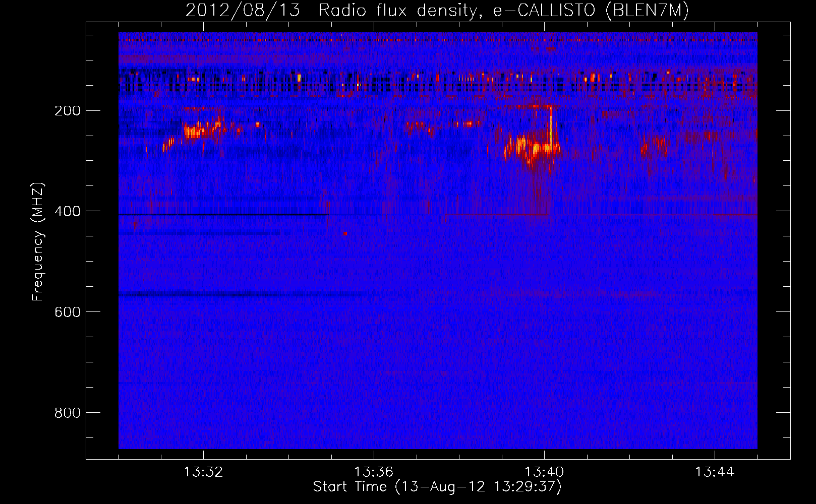Click the "Start Time (13-Aug-12 13:29:37)" label
The image size is (816, 504).
coord(437,487)
